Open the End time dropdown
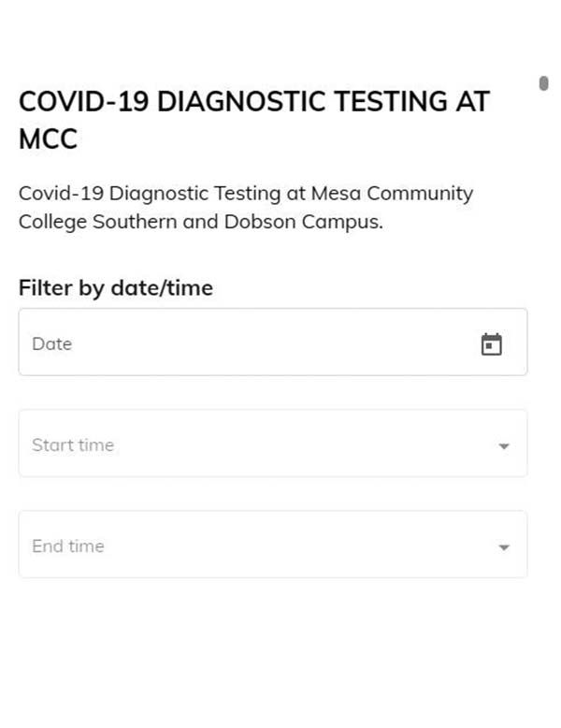561x728 pixels. [x=272, y=545]
